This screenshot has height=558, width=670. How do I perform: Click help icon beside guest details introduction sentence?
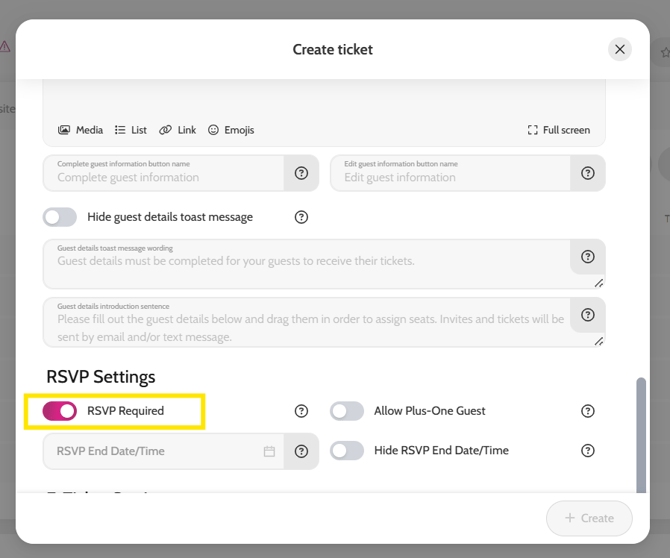coord(588,315)
